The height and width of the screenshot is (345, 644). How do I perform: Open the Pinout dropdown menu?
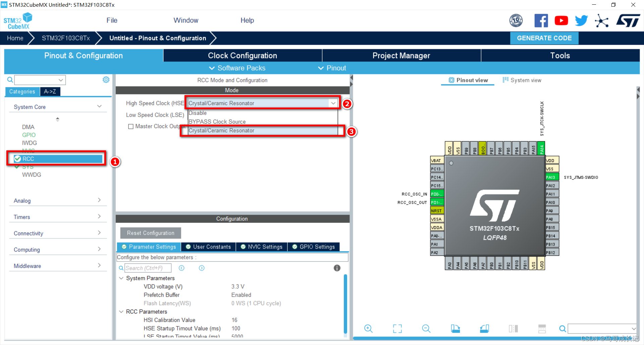point(332,68)
